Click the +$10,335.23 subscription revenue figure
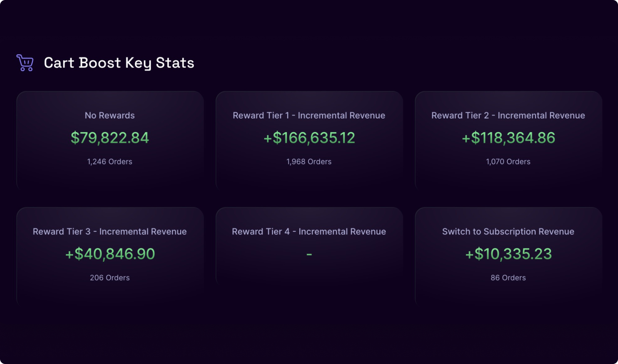Viewport: 618px width, 364px height. coord(508,254)
